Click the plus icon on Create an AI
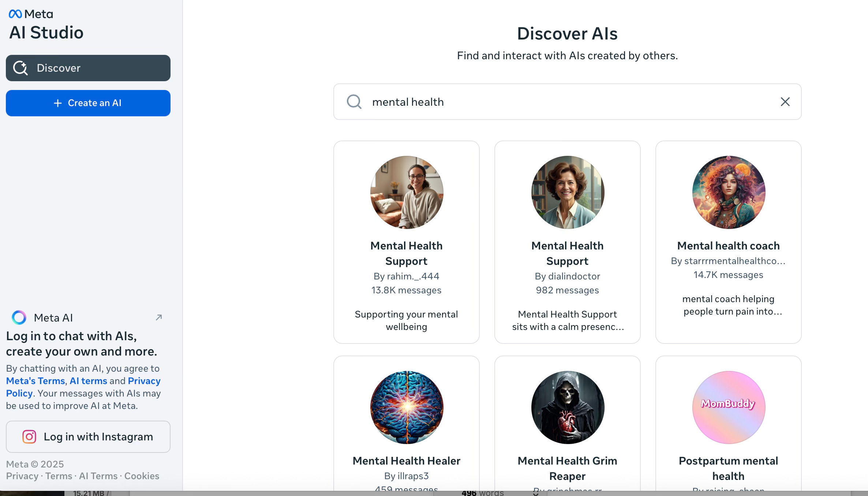The width and height of the screenshot is (868, 496). coord(57,103)
